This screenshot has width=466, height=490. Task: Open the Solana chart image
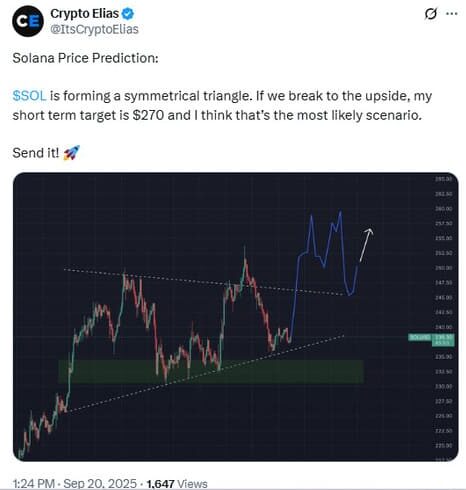pos(236,317)
